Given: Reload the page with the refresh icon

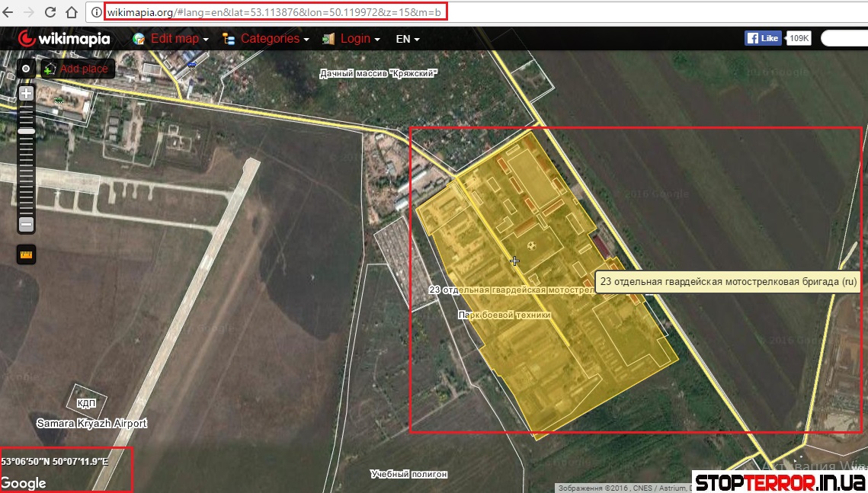Looking at the screenshot, I should [50, 12].
